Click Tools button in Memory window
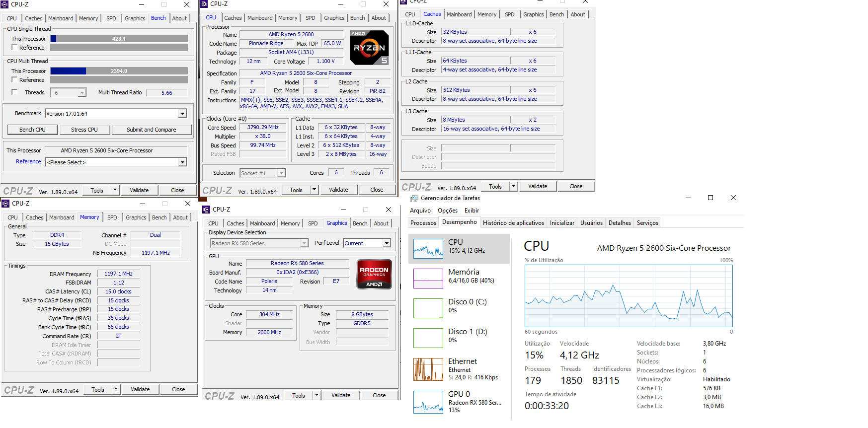Screen dimensions: 868x428 (98, 389)
